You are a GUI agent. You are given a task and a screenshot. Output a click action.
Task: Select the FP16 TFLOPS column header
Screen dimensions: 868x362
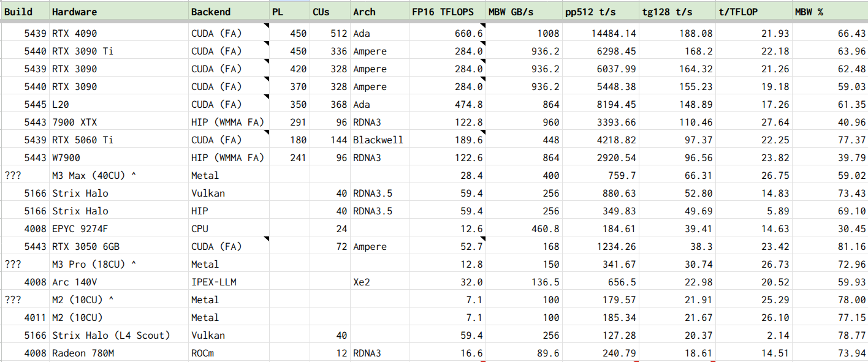(x=447, y=12)
